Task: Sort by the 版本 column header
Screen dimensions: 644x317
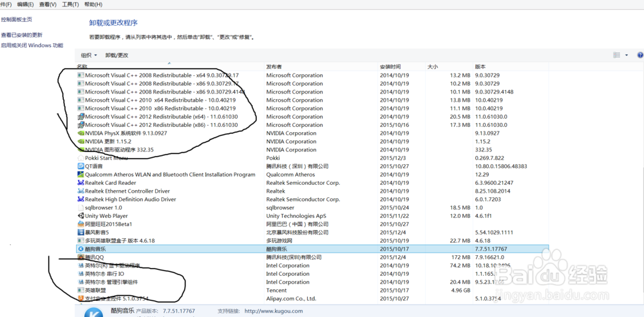Action: click(x=511, y=66)
